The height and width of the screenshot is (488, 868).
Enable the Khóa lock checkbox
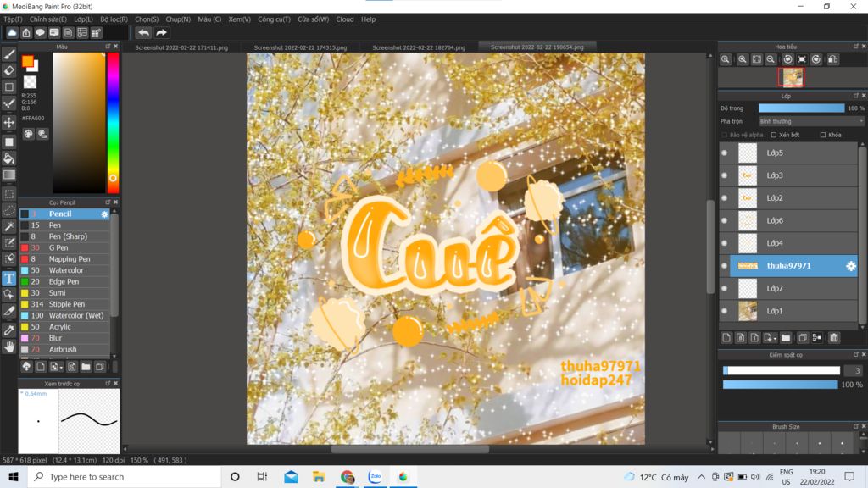pyautogui.click(x=822, y=135)
